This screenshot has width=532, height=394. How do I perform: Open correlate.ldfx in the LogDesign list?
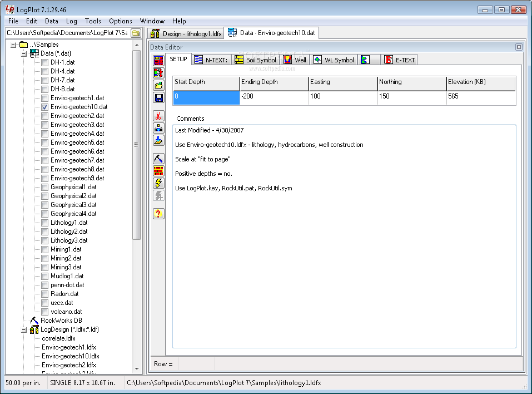59,339
